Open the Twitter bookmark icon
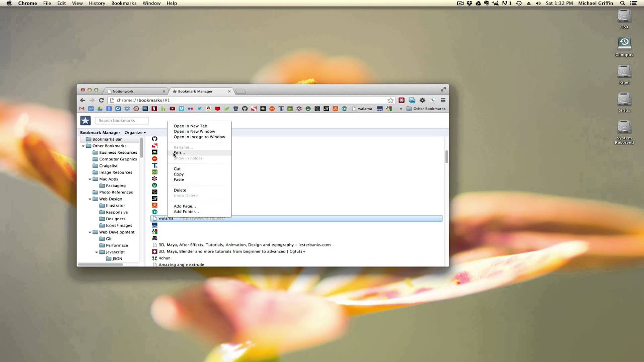This screenshot has width=644, height=362. [199, 109]
